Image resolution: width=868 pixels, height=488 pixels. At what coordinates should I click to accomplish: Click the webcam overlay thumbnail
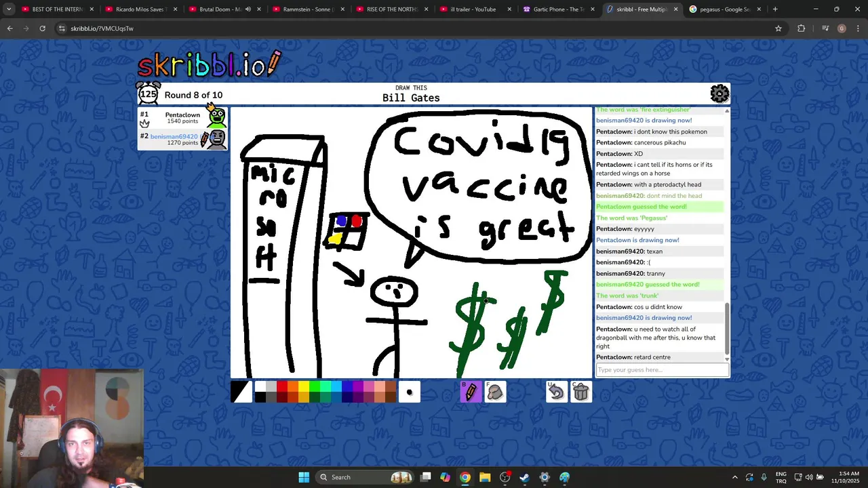(72, 428)
